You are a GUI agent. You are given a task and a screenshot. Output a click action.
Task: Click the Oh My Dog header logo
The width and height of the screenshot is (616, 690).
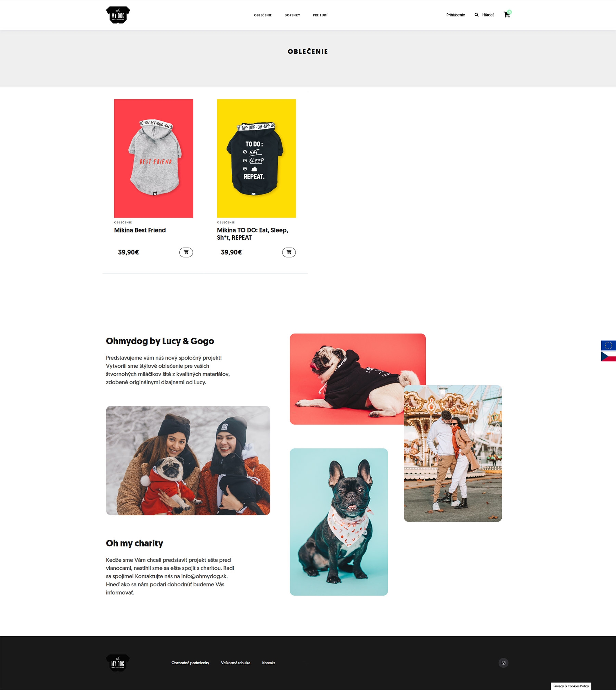[x=118, y=15]
